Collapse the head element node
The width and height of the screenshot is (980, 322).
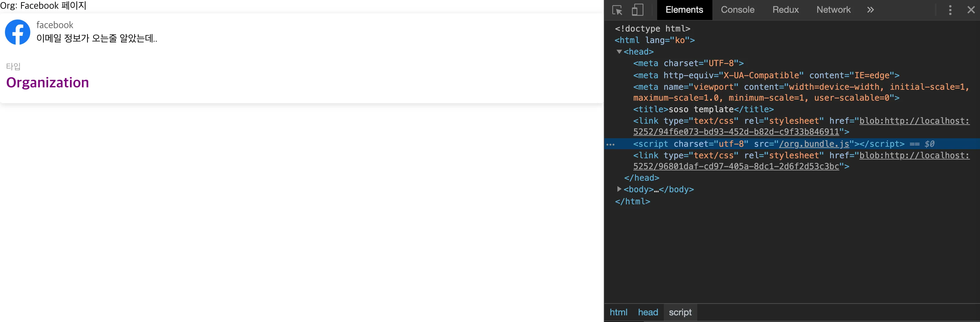(x=619, y=52)
